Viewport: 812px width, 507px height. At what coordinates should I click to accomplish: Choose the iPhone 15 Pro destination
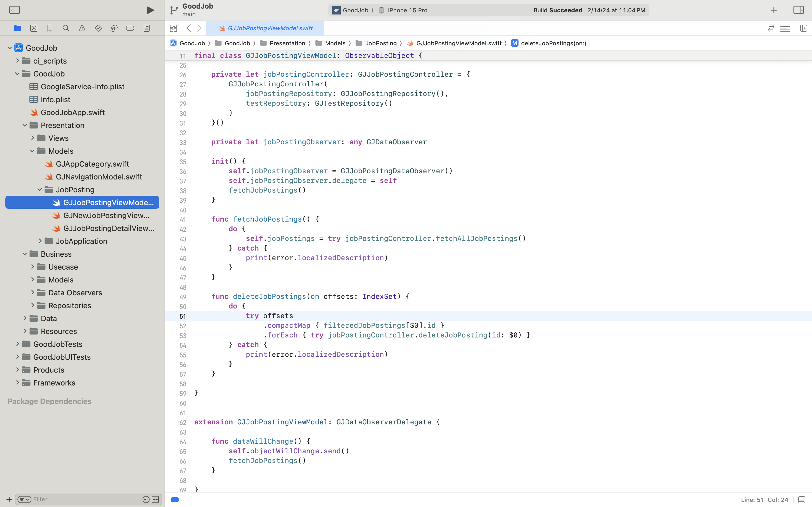[x=407, y=10]
